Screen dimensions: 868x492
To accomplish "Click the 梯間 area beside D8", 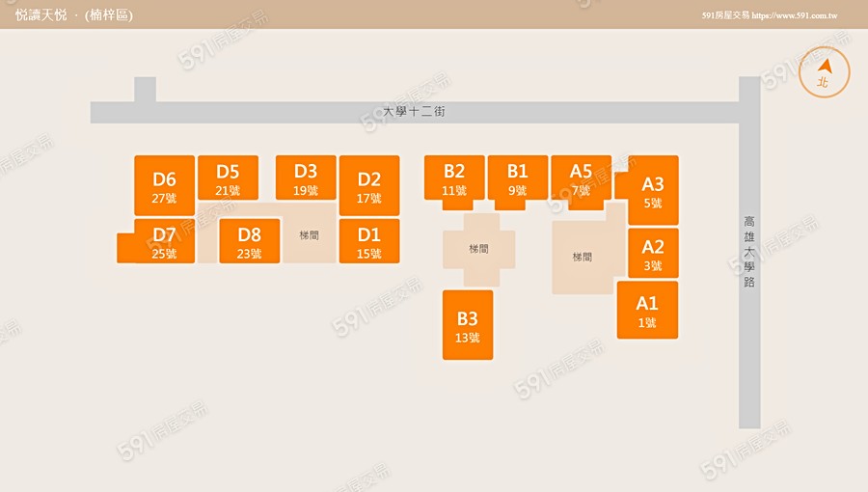I will click(x=309, y=235).
